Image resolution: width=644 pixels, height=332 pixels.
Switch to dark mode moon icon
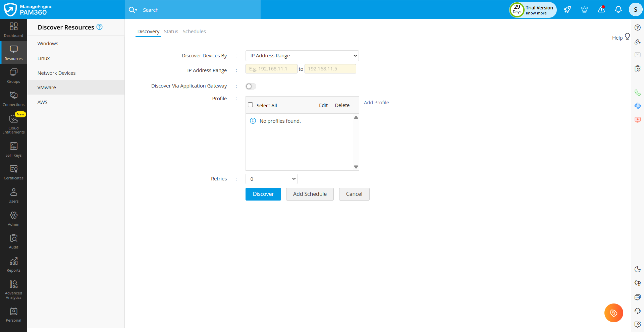click(x=637, y=269)
